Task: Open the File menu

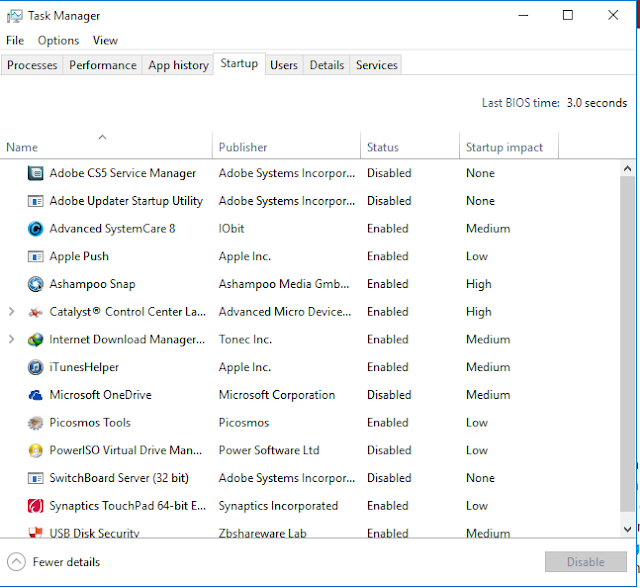Action: pyautogui.click(x=15, y=40)
